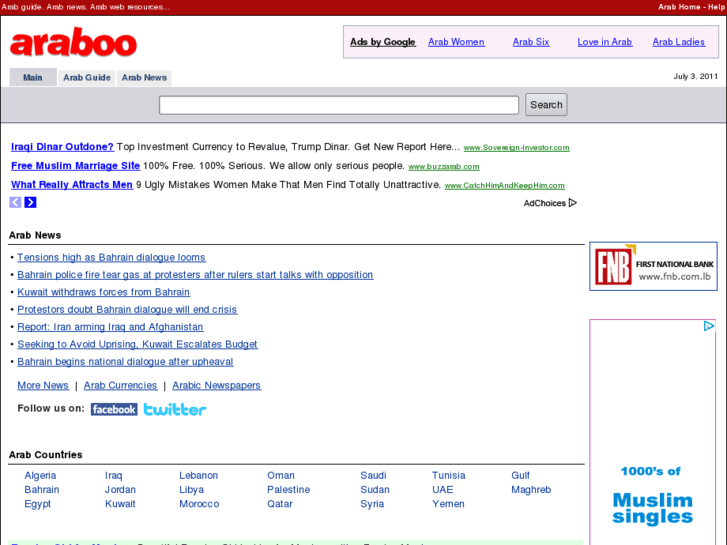The image size is (727, 545).
Task: Select the Main tab
Action: (x=33, y=77)
